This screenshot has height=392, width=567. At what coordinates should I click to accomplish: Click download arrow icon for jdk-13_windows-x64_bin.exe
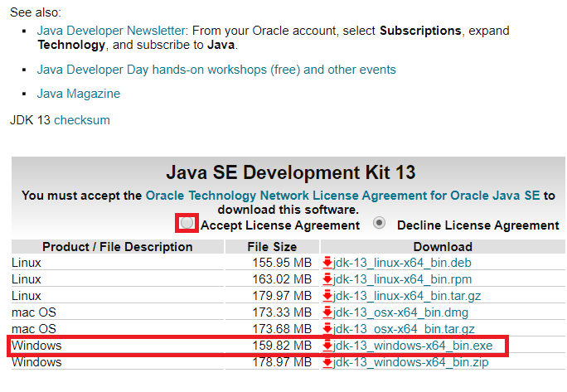tap(327, 346)
